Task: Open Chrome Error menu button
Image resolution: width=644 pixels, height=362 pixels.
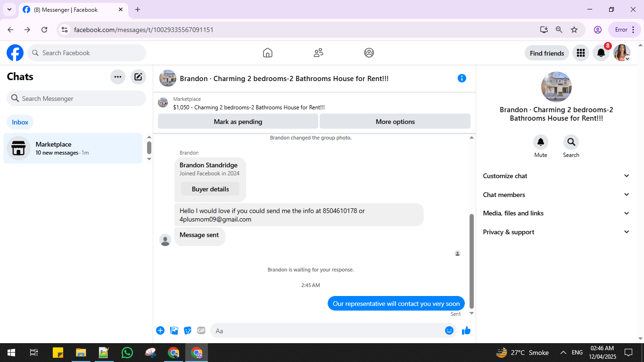Action: pyautogui.click(x=625, y=30)
